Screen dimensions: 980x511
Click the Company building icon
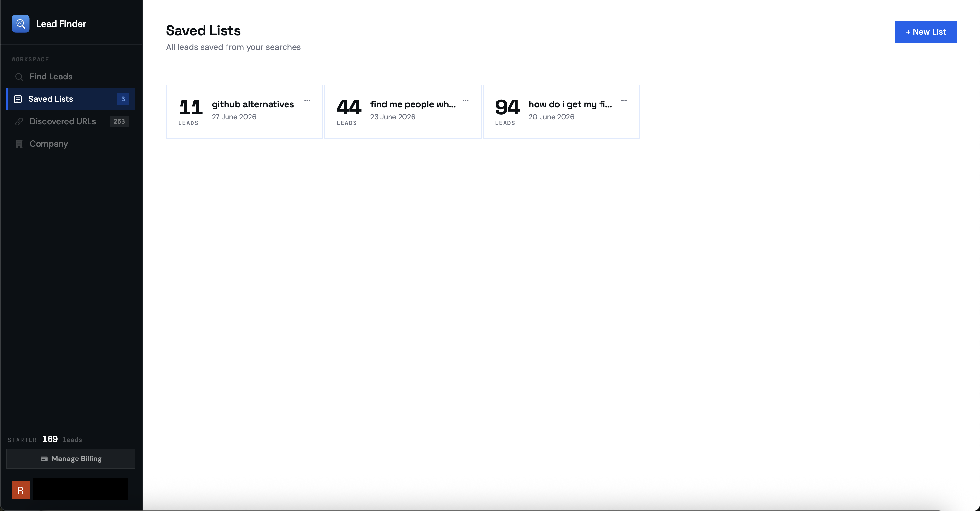point(19,144)
